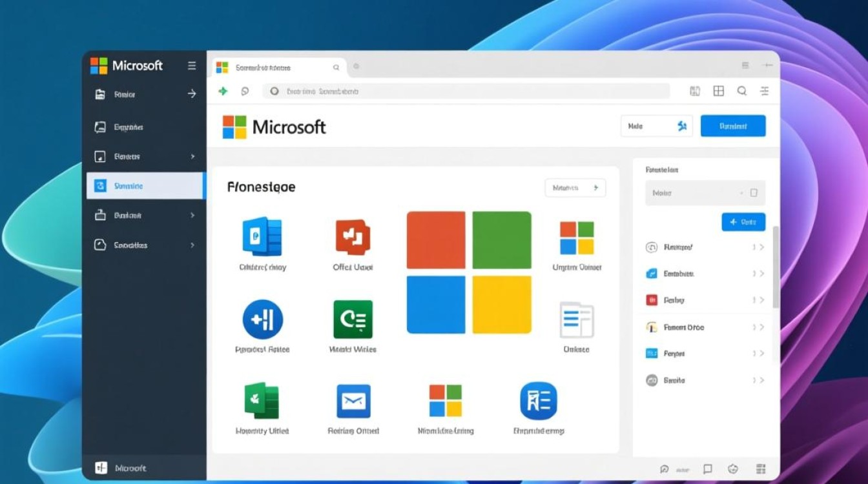Click the Microsoft logo atop the dark sidebar
Image resolution: width=868 pixels, height=484 pixels.
(x=127, y=66)
